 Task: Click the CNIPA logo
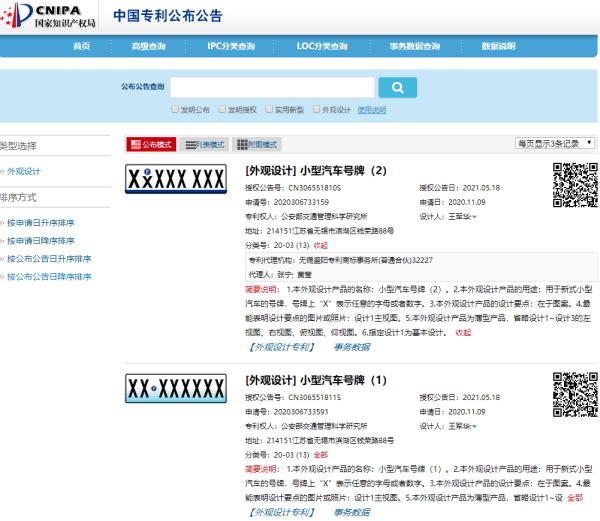(x=48, y=15)
